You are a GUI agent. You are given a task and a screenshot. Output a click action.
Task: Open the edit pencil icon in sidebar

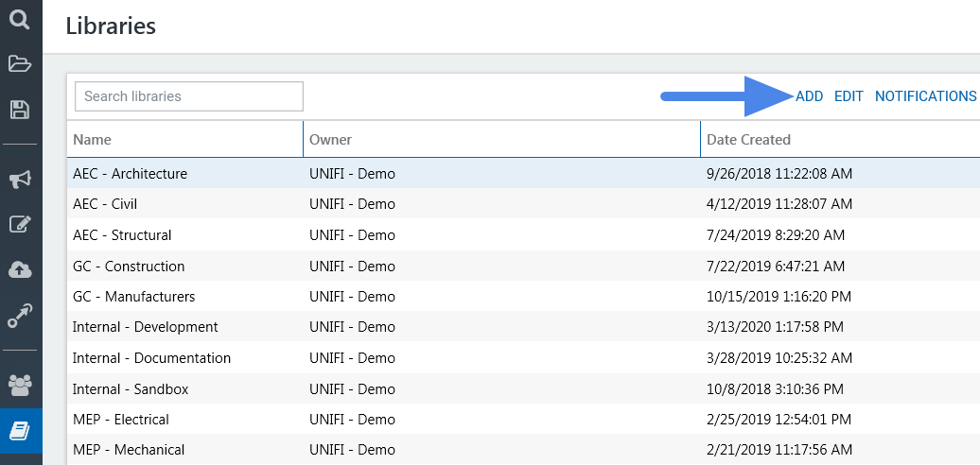click(x=20, y=225)
